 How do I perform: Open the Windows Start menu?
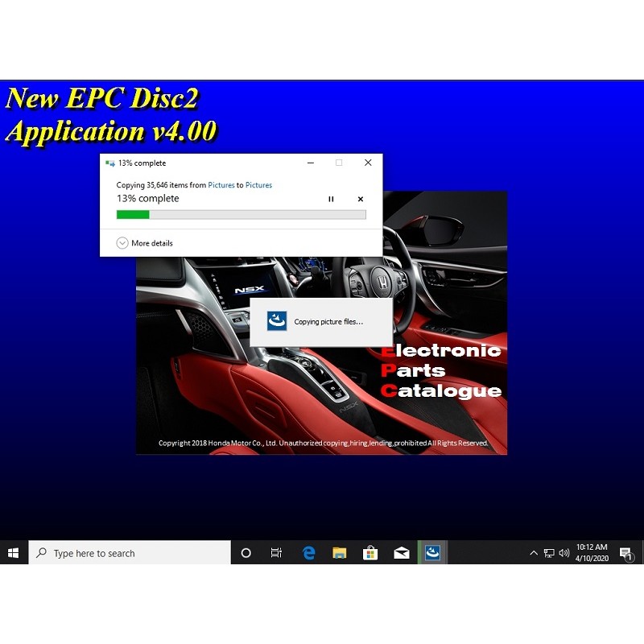coord(13,553)
